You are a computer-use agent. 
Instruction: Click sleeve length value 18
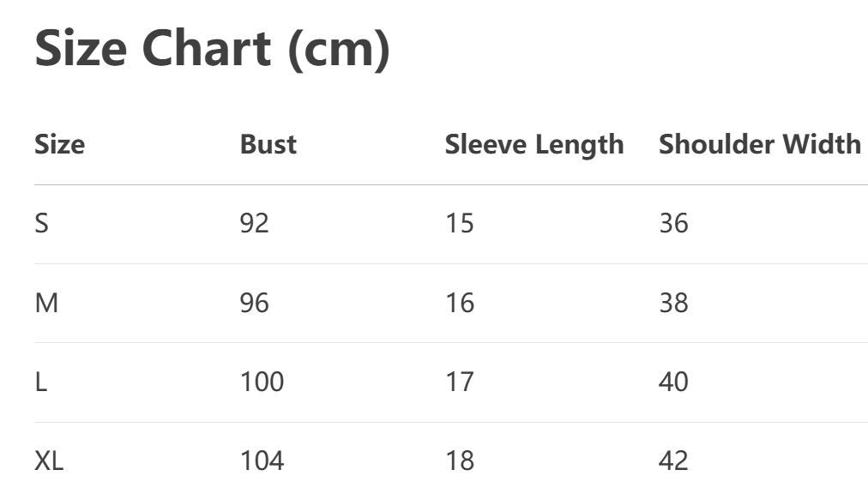[x=459, y=461]
